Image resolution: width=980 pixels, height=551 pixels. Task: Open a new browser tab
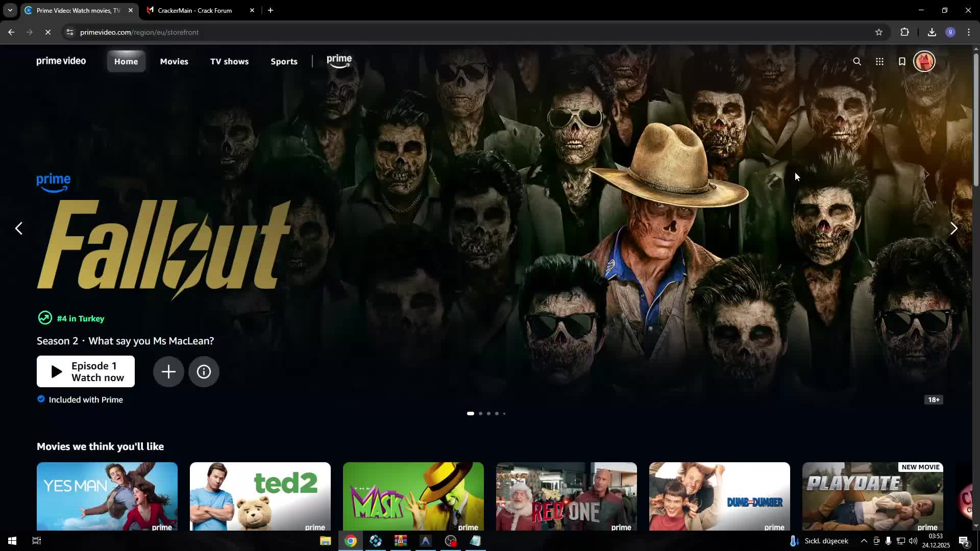[x=271, y=10]
